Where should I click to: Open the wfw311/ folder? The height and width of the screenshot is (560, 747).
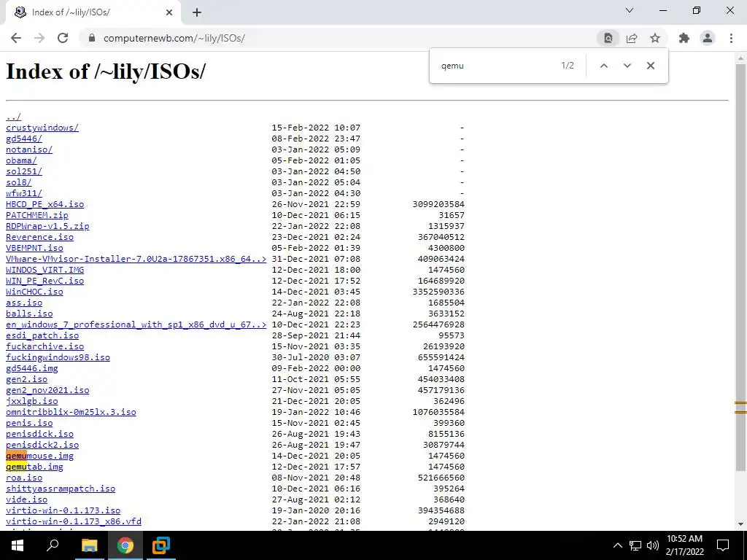pos(24,193)
